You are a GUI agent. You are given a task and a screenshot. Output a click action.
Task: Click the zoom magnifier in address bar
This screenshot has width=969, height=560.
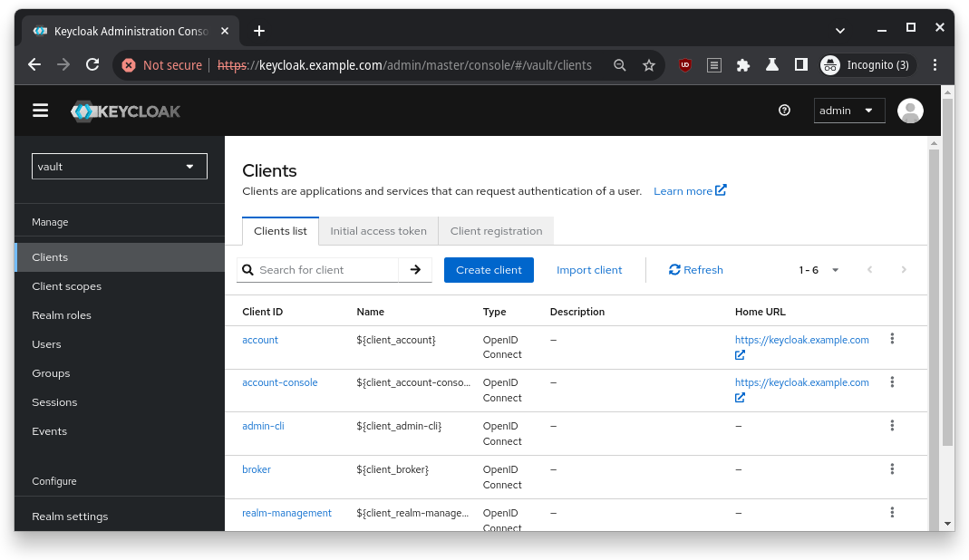tap(619, 65)
